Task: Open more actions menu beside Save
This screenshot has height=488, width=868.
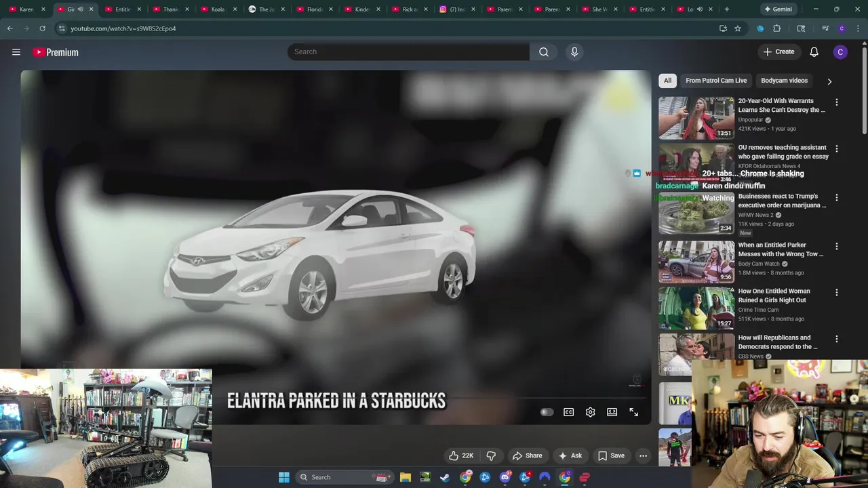Action: tap(643, 455)
